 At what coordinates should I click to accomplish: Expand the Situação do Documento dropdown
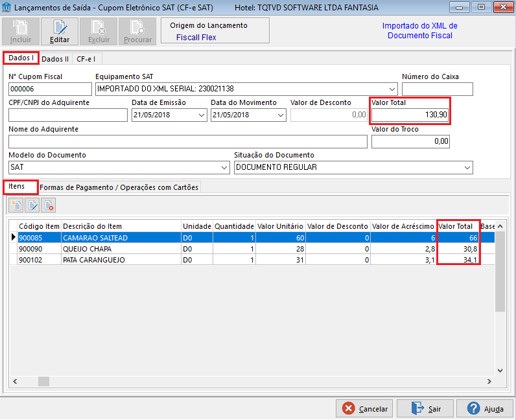click(x=467, y=167)
